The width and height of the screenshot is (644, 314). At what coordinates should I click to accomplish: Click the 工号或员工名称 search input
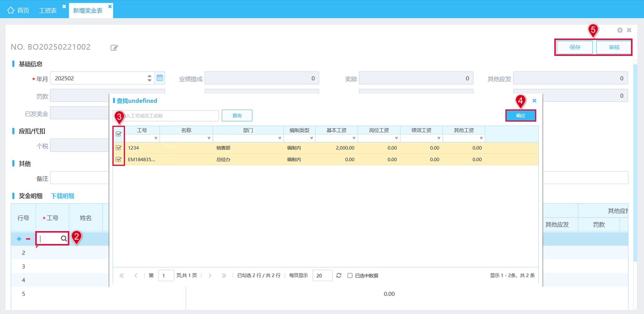coord(166,116)
